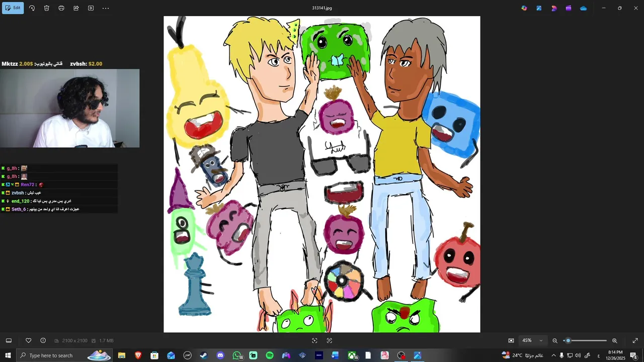Click the Type here to search box
Viewport: 644px width, 362px height.
pyautogui.click(x=64, y=355)
